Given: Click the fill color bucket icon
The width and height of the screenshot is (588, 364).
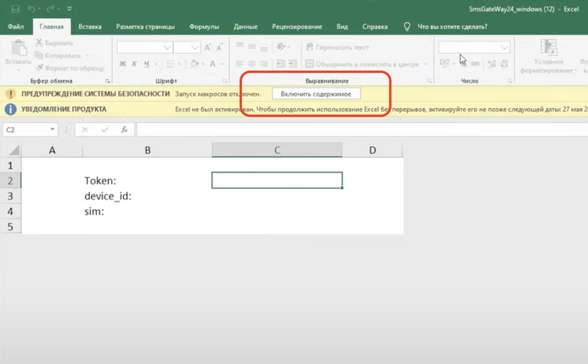Looking at the screenshot, I should point(195,64).
